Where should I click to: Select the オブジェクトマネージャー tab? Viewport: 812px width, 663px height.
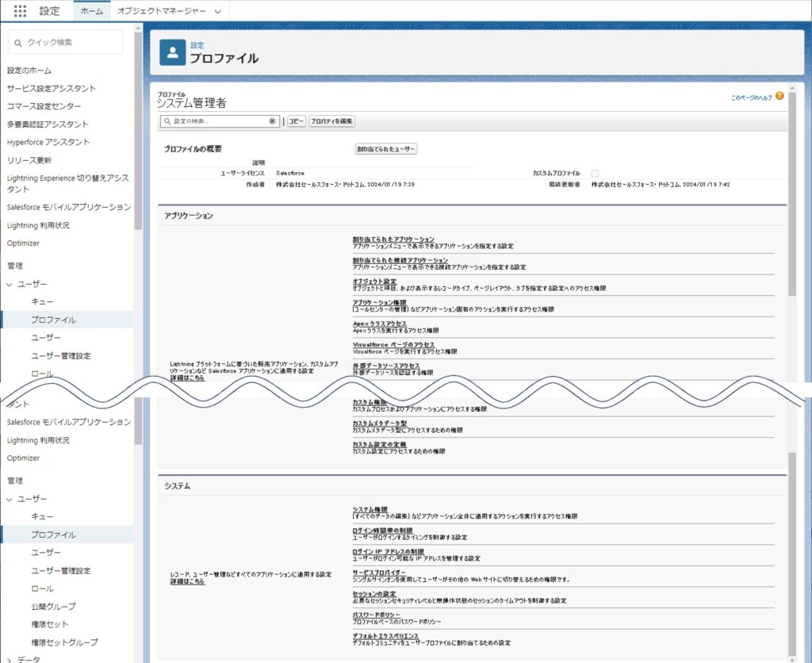162,11
